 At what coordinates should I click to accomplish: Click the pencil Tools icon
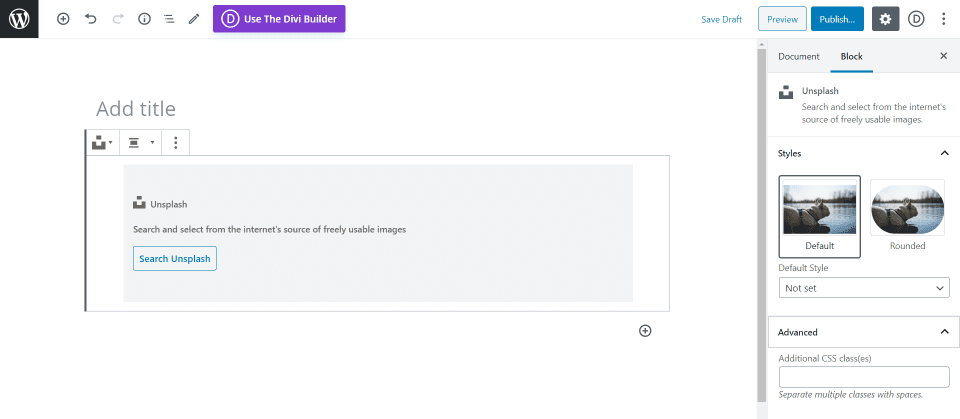(x=194, y=19)
